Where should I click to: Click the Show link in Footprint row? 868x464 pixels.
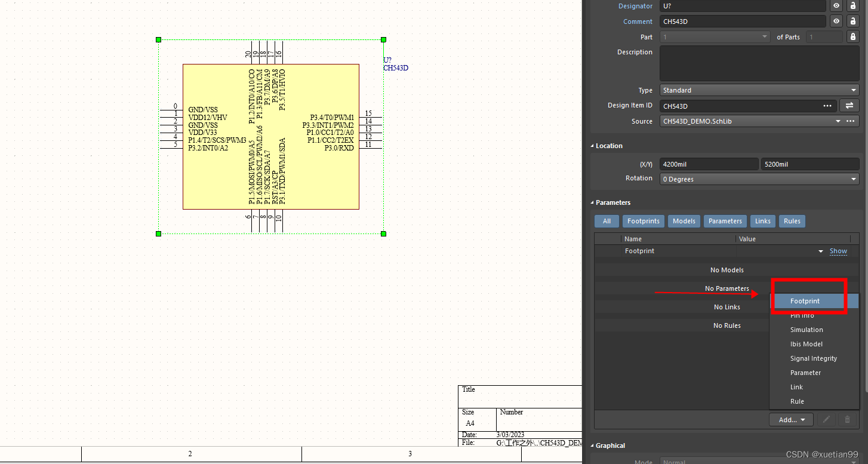click(838, 251)
